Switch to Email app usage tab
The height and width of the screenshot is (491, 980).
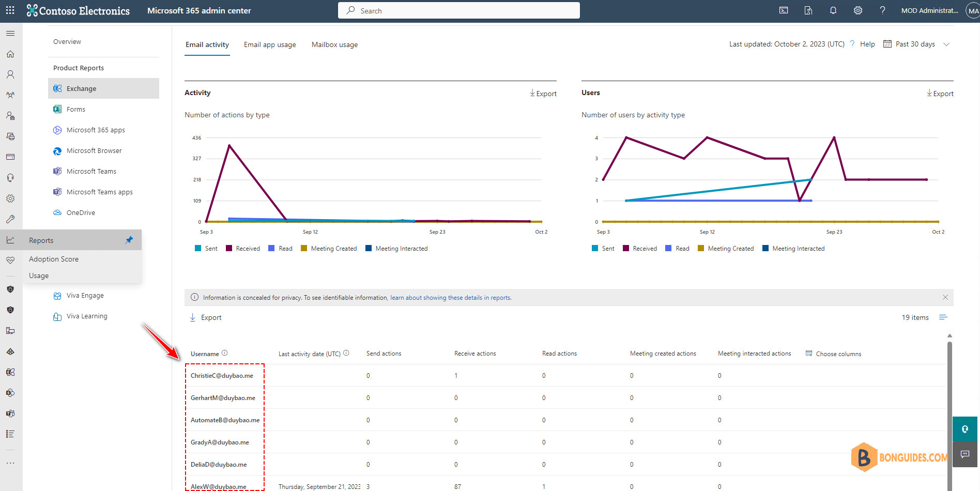coord(270,45)
